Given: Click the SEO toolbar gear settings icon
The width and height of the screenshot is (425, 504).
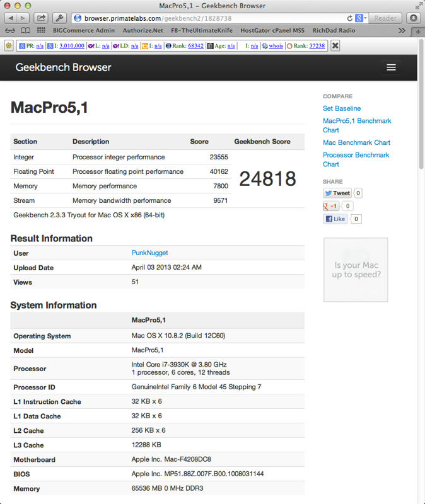Looking at the screenshot, I should coord(9,45).
